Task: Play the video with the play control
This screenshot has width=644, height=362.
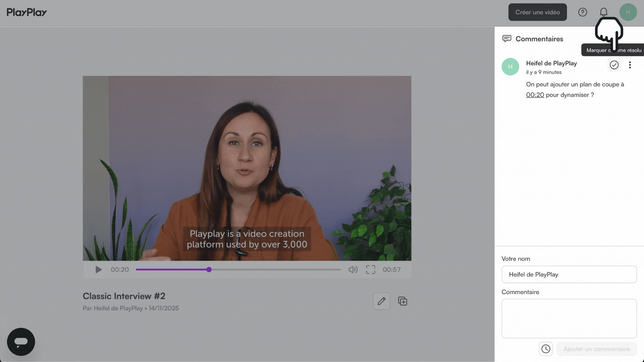Action: click(98, 269)
